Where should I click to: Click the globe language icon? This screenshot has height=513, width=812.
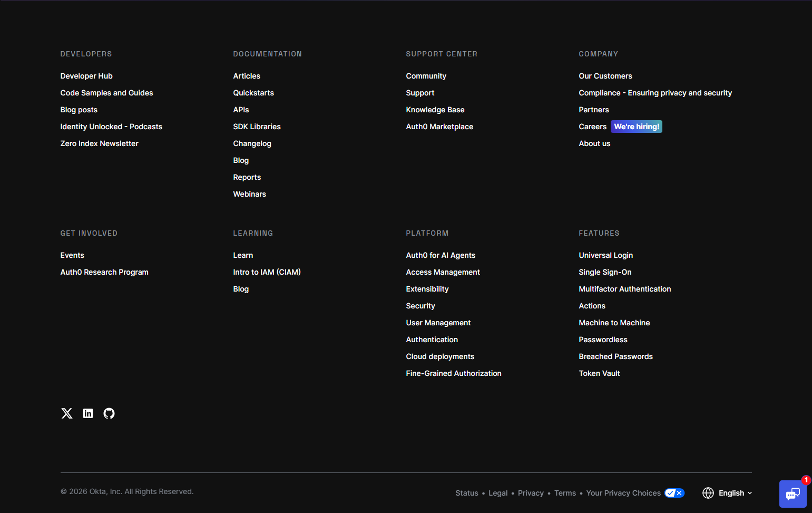point(708,492)
